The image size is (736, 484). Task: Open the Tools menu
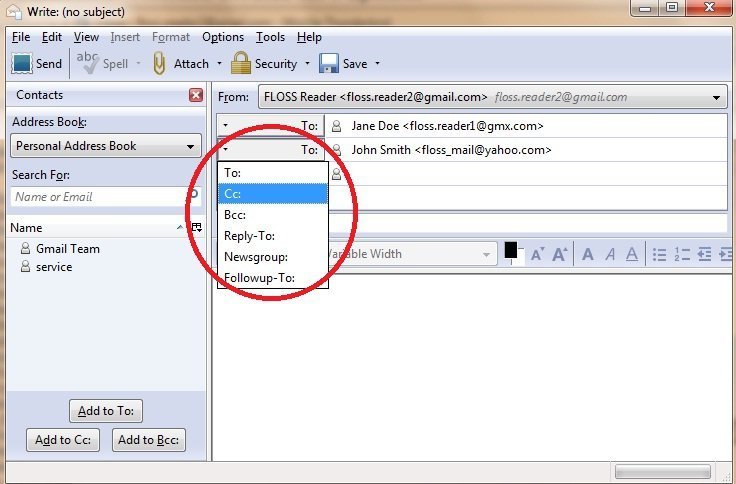270,37
